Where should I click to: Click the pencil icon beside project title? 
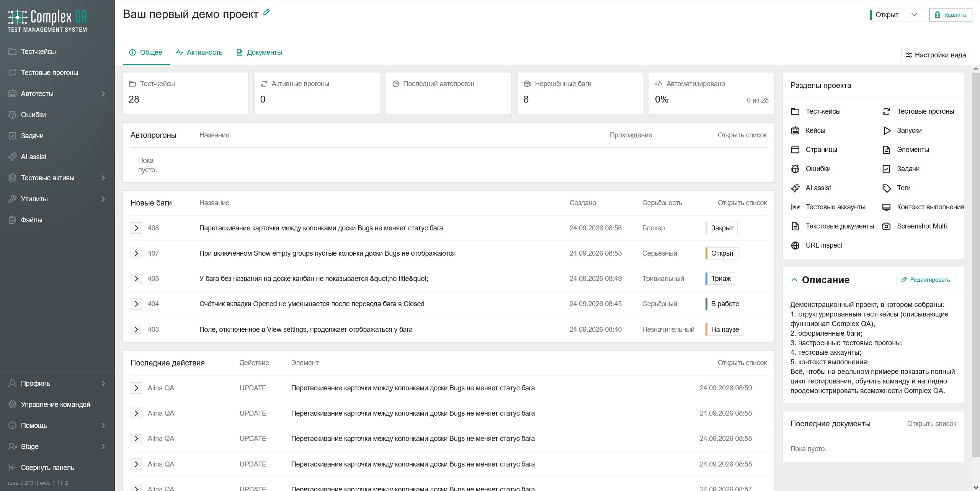click(x=266, y=12)
